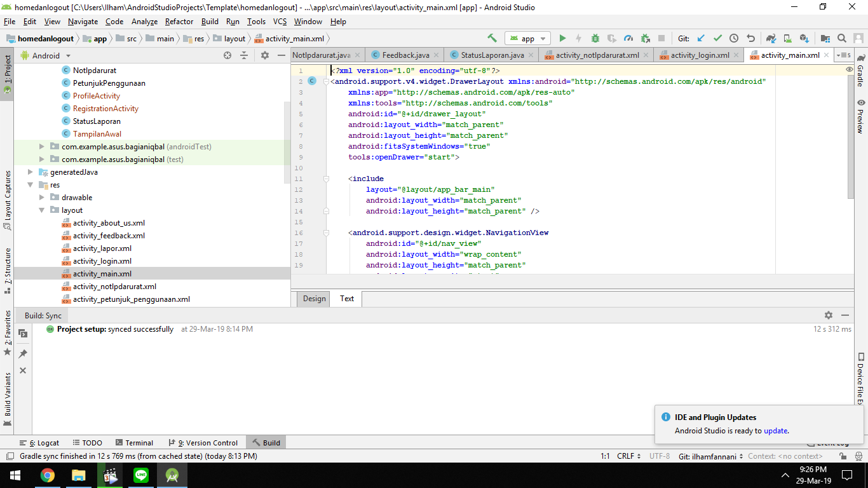Click the CRLF line separator in status bar
This screenshot has height=488, width=868.
coord(629,456)
